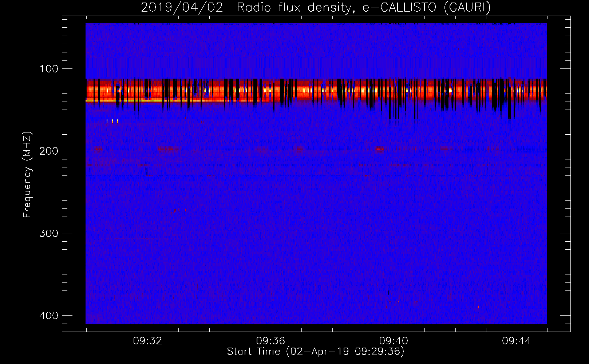Screen dimensions: 589x364
Task: Click the plot title '2019/04/02 Radio flux density'
Action: pyautogui.click(x=246, y=8)
